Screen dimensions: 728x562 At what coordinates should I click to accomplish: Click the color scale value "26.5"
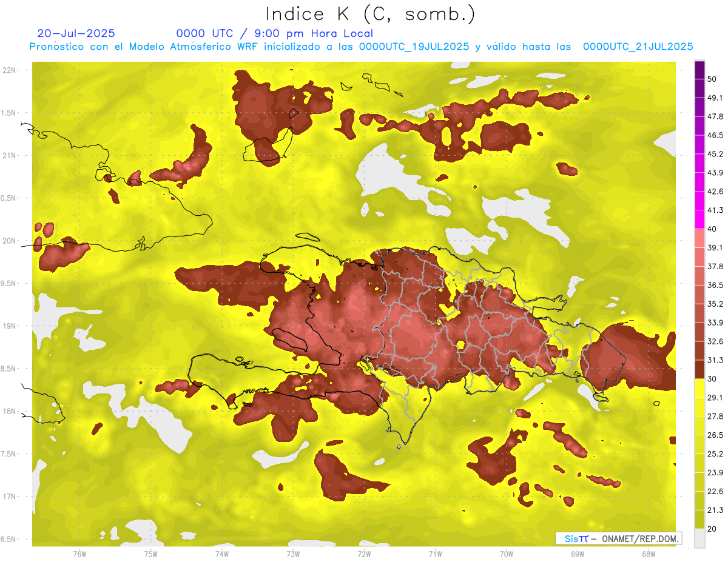pyautogui.click(x=715, y=435)
